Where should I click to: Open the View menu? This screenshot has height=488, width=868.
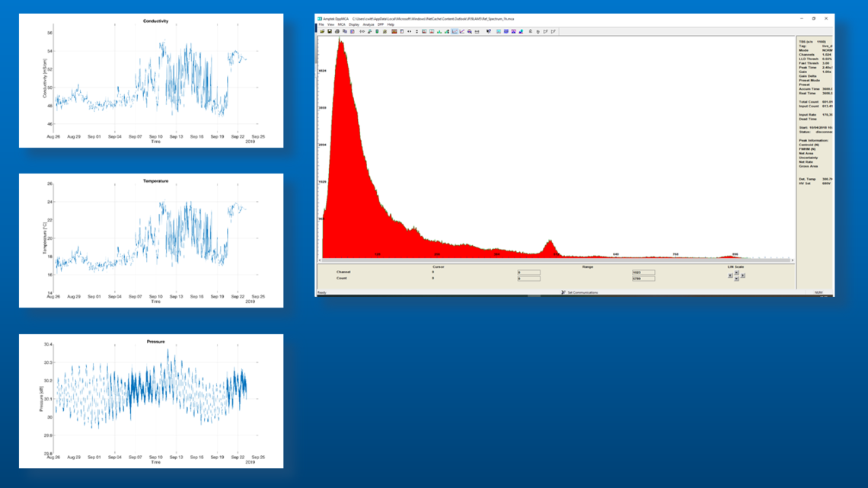(330, 25)
